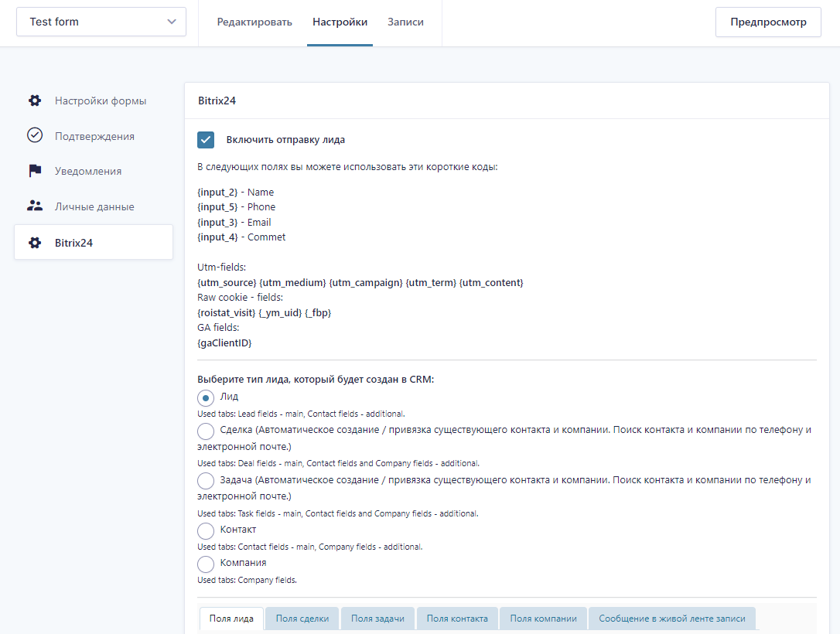Click the {input_4} - Commet shortcode
This screenshot has height=634, width=840.
[241, 237]
